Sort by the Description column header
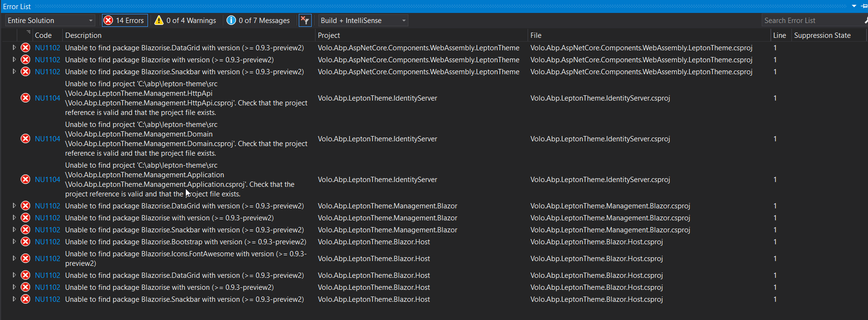 [83, 35]
